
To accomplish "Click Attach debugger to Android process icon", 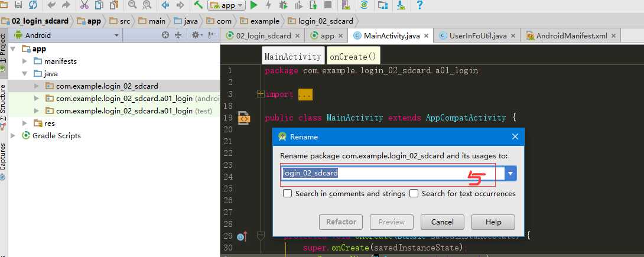I will coord(313,5).
